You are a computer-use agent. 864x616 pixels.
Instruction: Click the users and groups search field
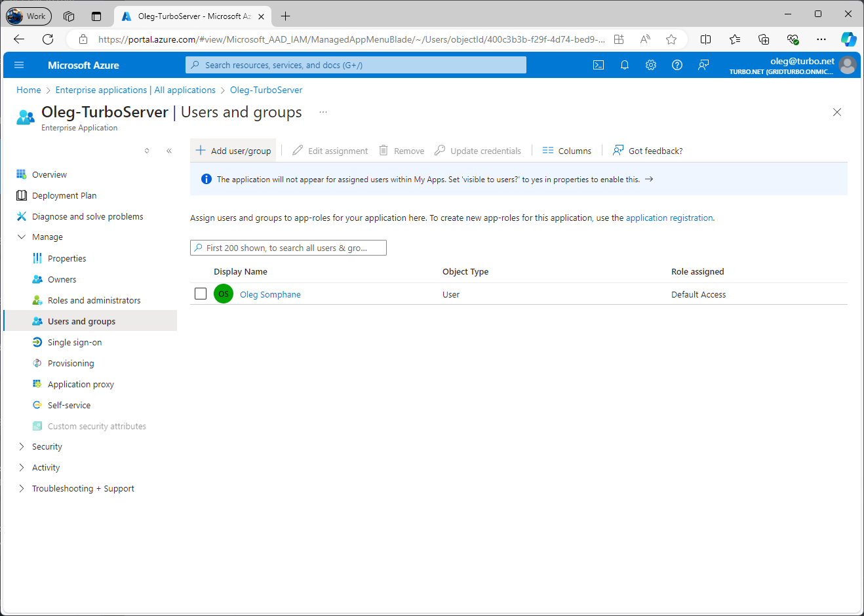pos(288,248)
